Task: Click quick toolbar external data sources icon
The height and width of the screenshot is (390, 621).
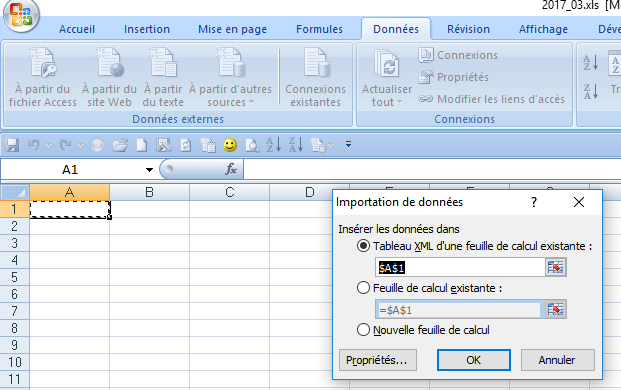Action: pos(318,145)
